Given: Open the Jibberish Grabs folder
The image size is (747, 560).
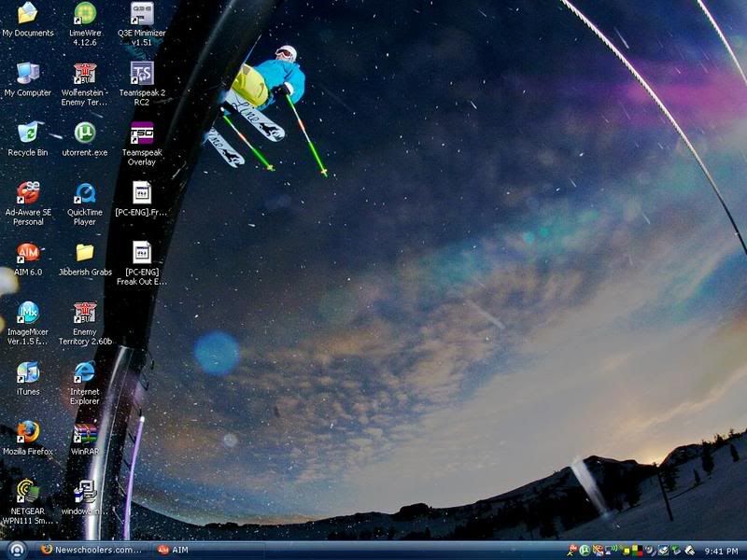Looking at the screenshot, I should tap(85, 253).
